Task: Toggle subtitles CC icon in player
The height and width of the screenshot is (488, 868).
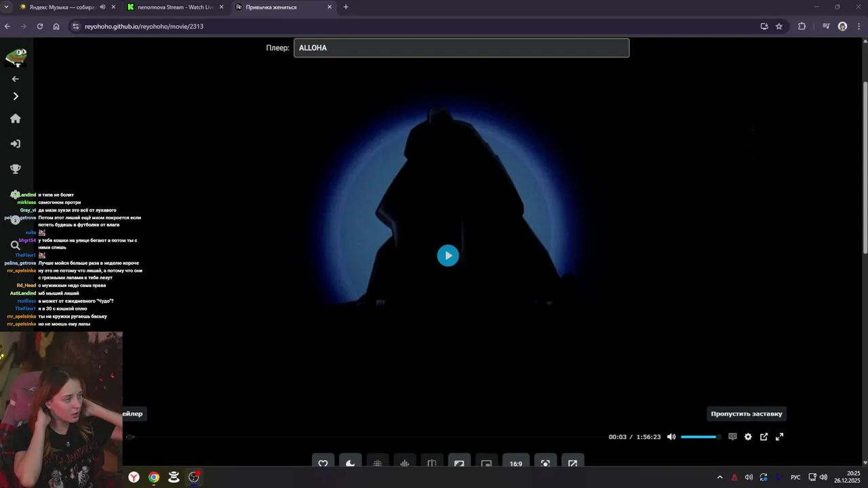Action: pos(732,437)
